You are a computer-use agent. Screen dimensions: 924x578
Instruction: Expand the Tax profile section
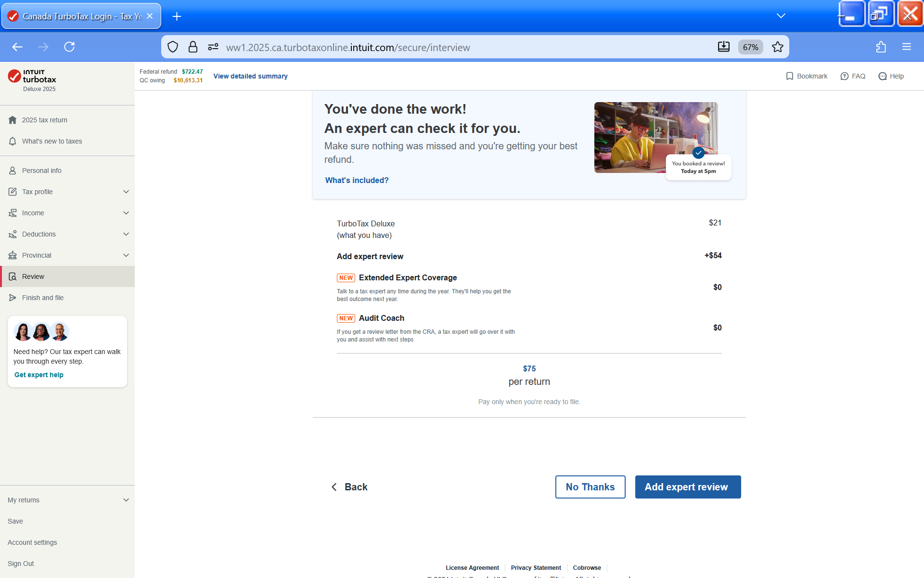click(126, 192)
